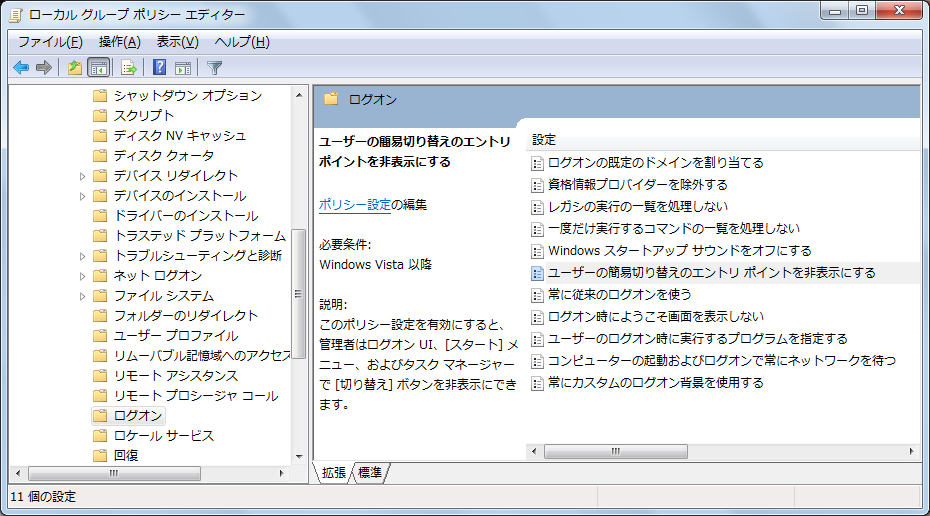
Task: Click the Up One Level folder icon
Action: 75,68
